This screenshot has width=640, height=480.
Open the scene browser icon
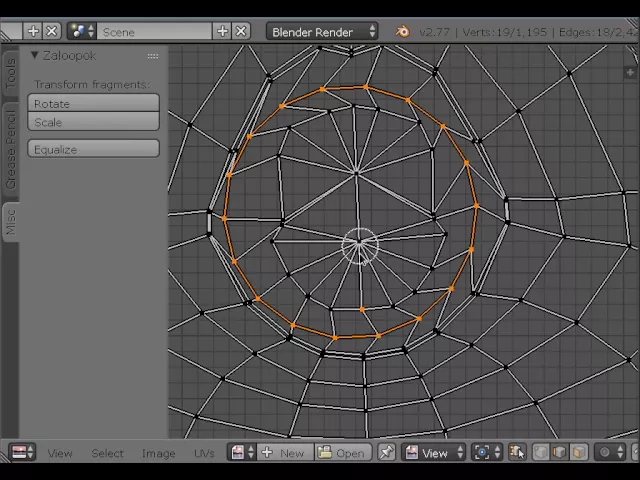coord(82,31)
